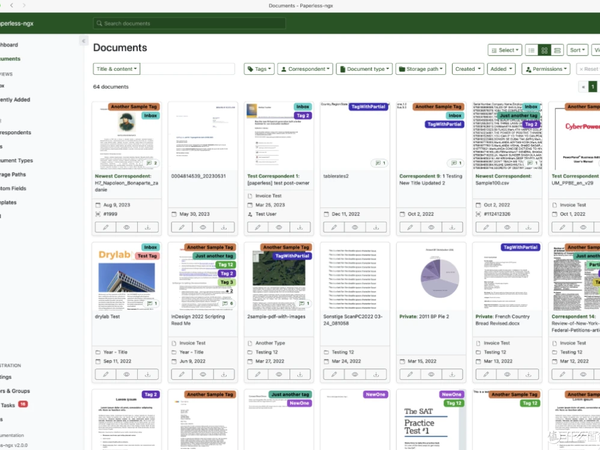Viewport: 600px width, 450px height.
Task: Open the Document type filter dropdown
Action: [x=364, y=69]
